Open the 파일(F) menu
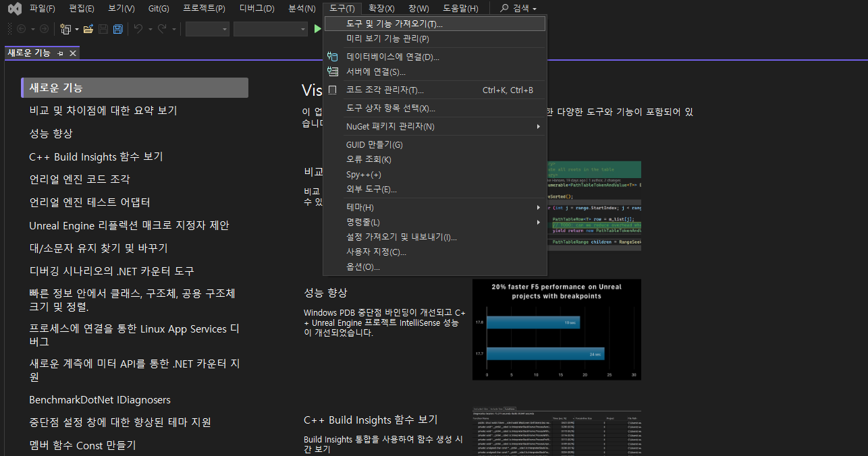Image resolution: width=868 pixels, height=456 pixels. [x=42, y=8]
